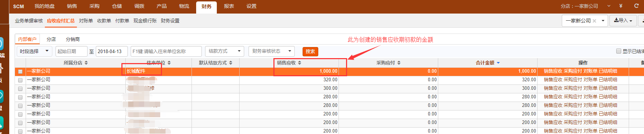Open the 产品 menu
Viewport: 644px width, 134px height.
(x=162, y=6)
